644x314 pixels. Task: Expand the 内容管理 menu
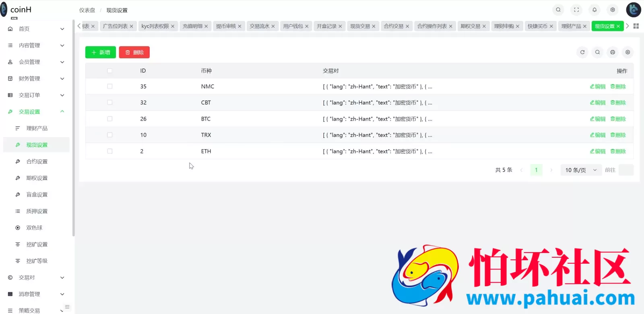pos(36,45)
